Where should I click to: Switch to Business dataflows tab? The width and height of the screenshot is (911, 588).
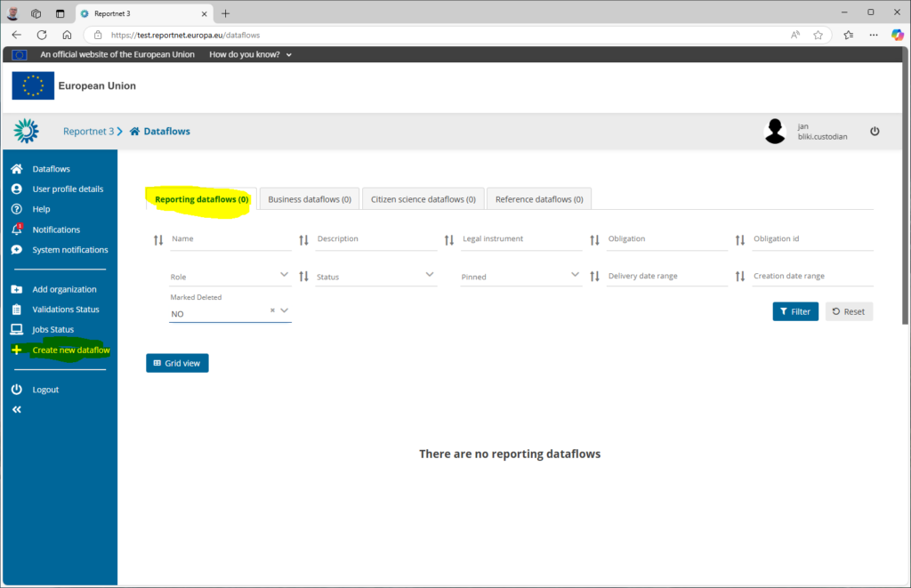(x=310, y=199)
